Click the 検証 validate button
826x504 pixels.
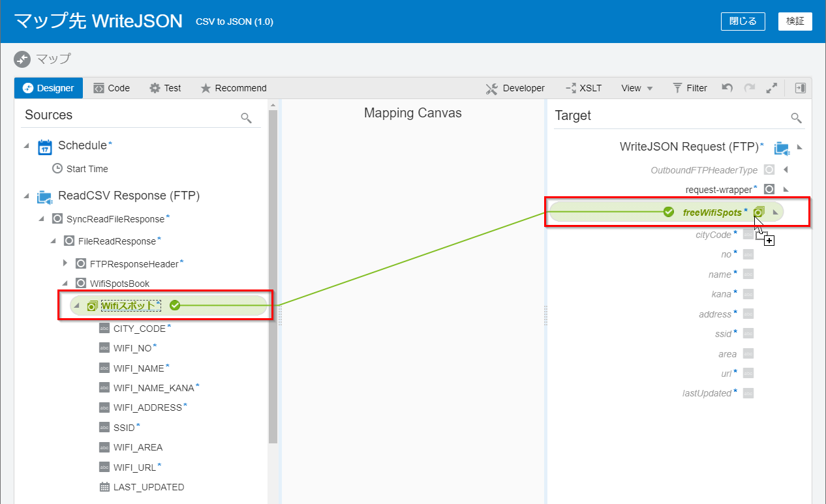point(795,21)
